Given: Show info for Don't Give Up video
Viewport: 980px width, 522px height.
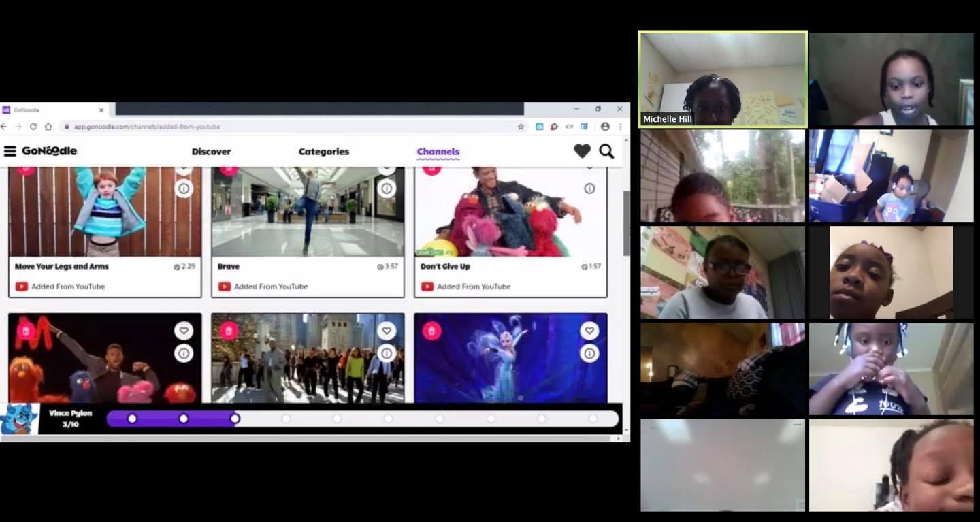Looking at the screenshot, I should [x=589, y=189].
